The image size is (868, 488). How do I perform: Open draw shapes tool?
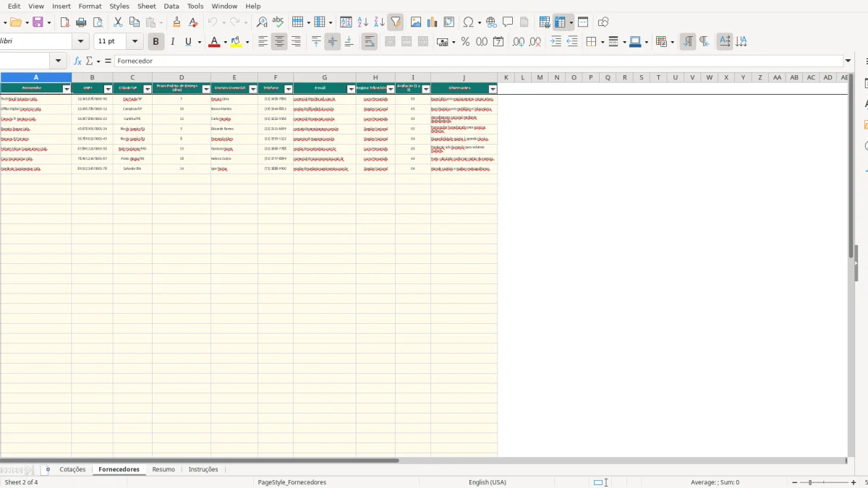[x=603, y=22]
